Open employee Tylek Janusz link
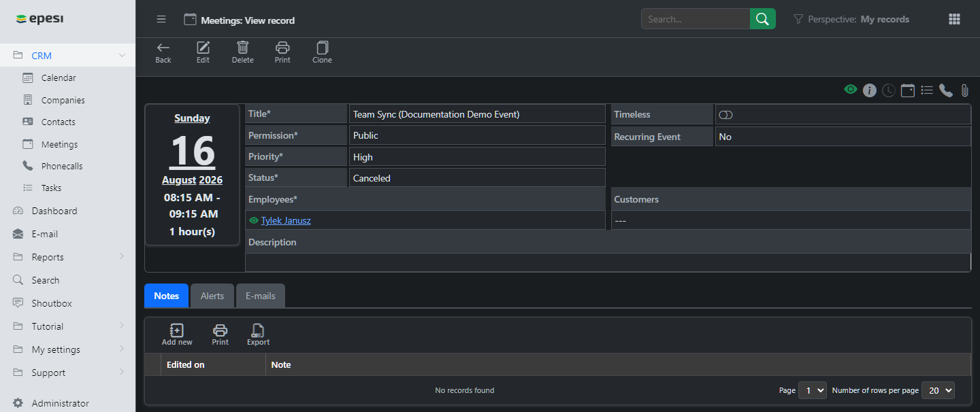This screenshot has width=980, height=412. tap(286, 220)
